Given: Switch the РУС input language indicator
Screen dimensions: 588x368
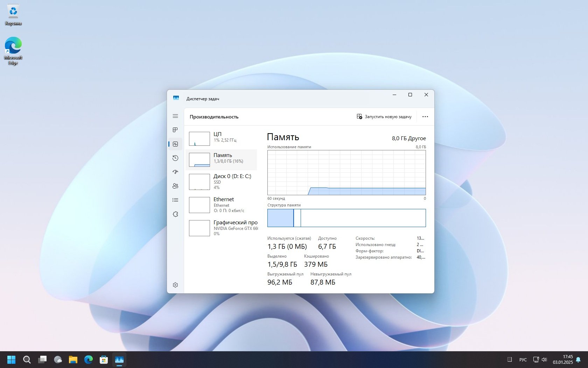Looking at the screenshot, I should point(523,360).
